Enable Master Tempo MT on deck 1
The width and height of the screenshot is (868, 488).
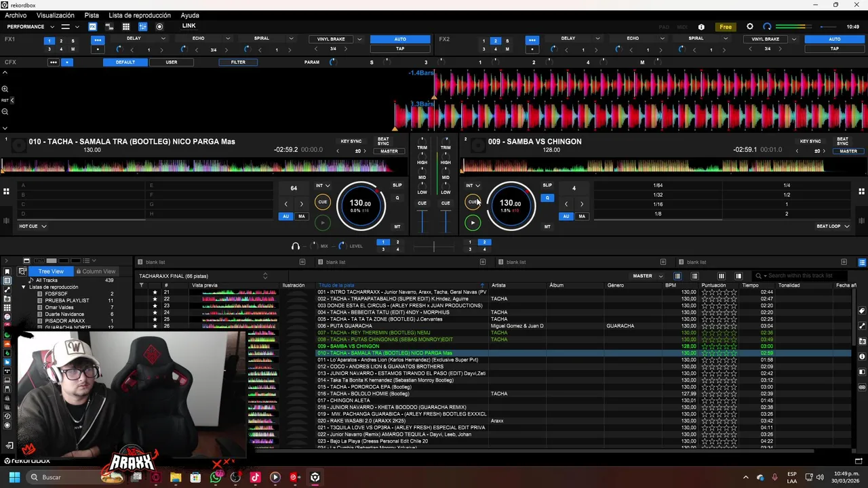tap(397, 226)
